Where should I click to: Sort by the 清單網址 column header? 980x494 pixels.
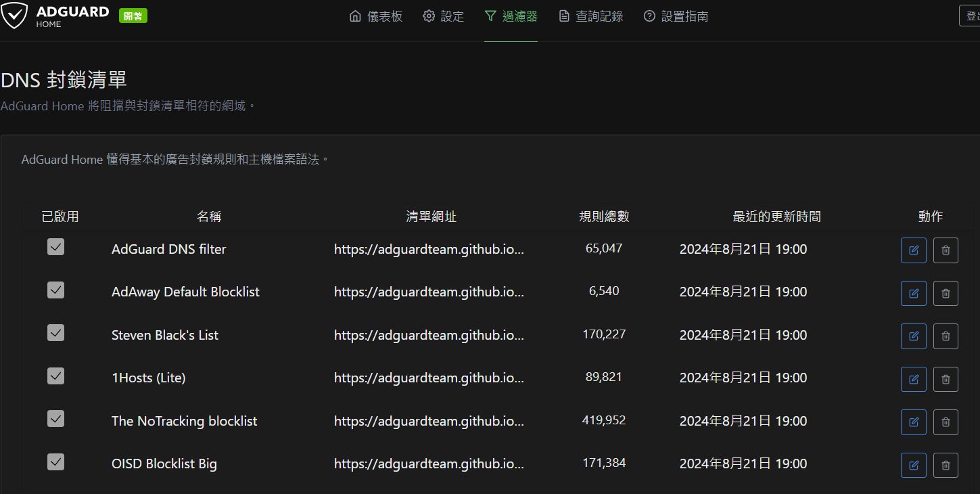pyautogui.click(x=431, y=217)
